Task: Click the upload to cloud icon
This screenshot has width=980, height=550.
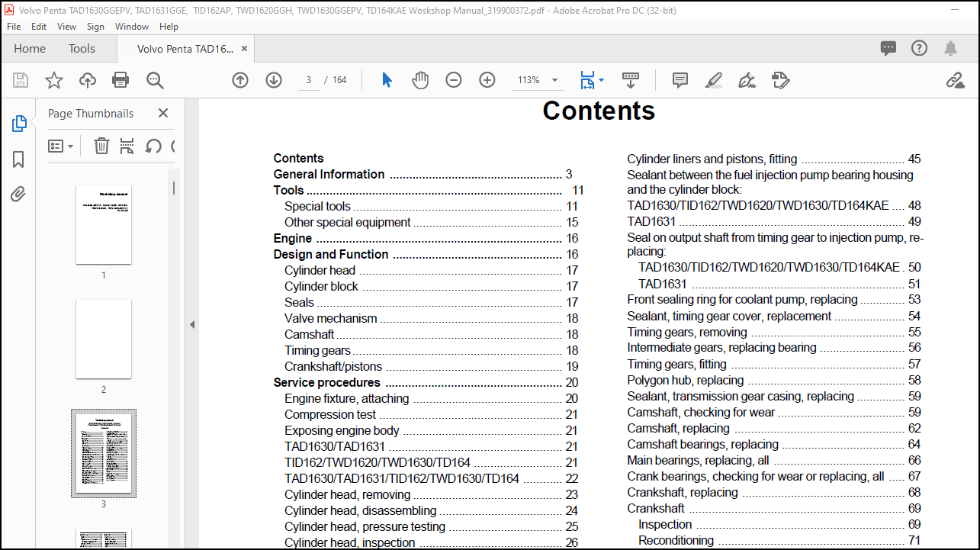Action: 88,80
